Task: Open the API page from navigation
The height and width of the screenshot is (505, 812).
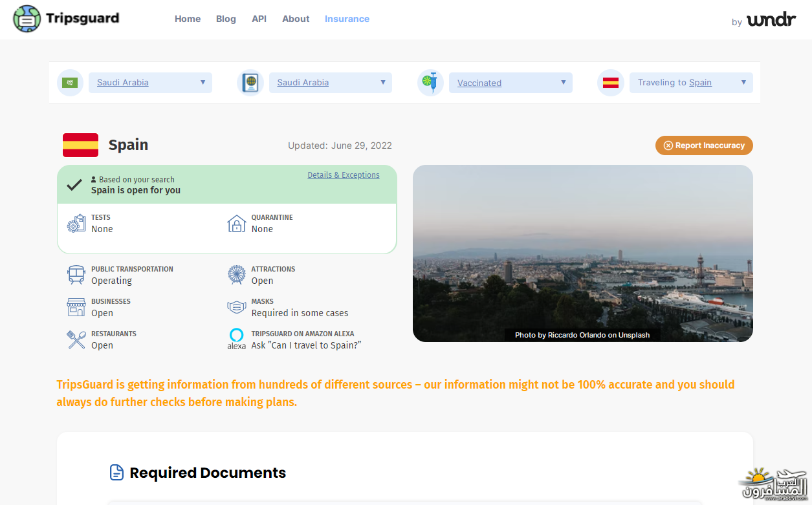Action: point(259,19)
